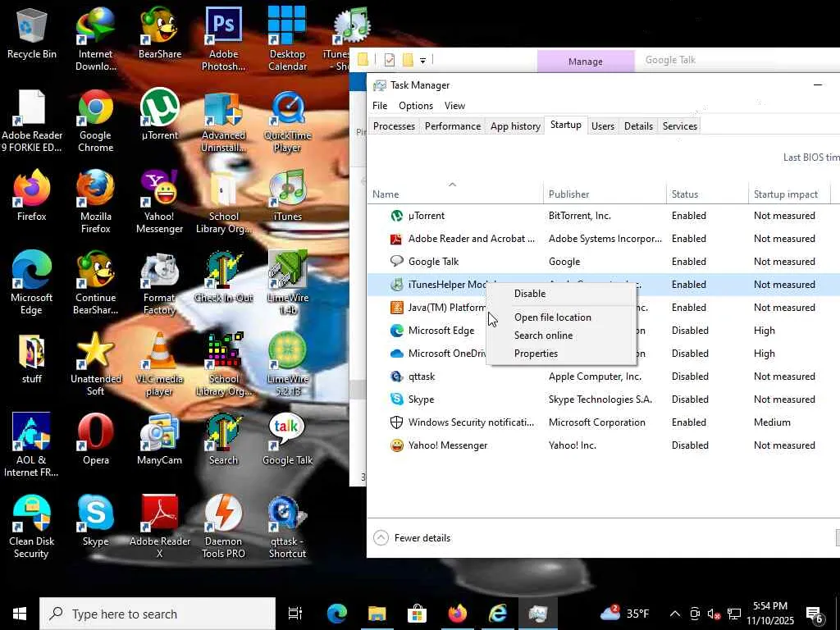Click the qttask Shortcut desktop icon
Image resolution: width=840 pixels, height=630 pixels.
coord(287,526)
